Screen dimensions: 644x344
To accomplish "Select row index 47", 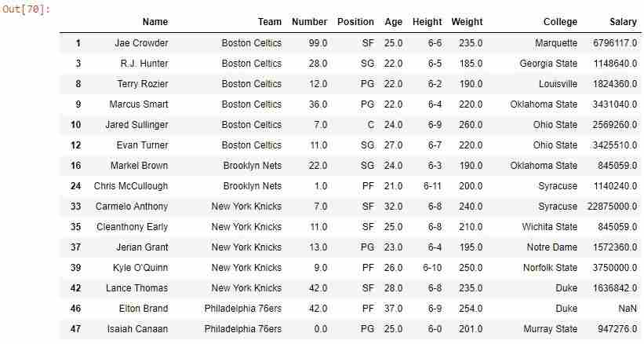I will (x=75, y=329).
